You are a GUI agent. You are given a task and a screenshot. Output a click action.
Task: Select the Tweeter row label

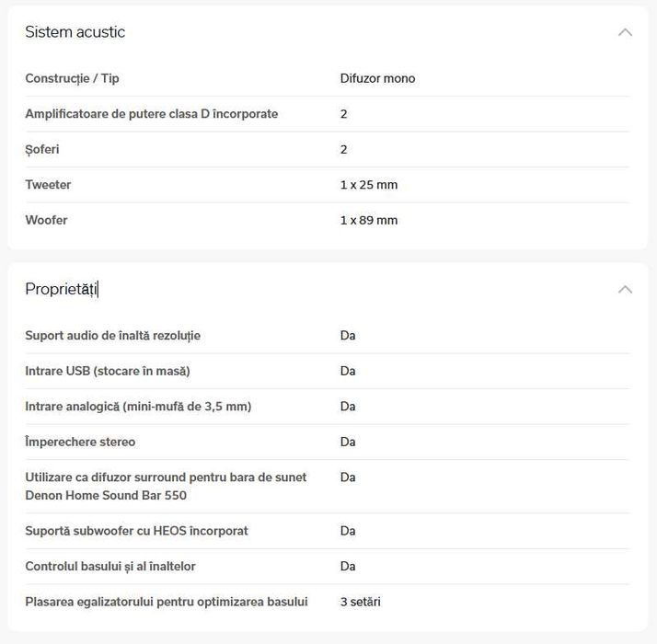pyautogui.click(x=48, y=185)
